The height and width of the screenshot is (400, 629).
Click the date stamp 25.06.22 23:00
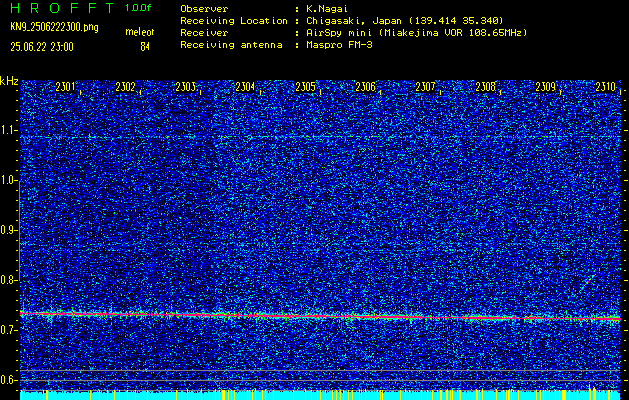coord(42,47)
